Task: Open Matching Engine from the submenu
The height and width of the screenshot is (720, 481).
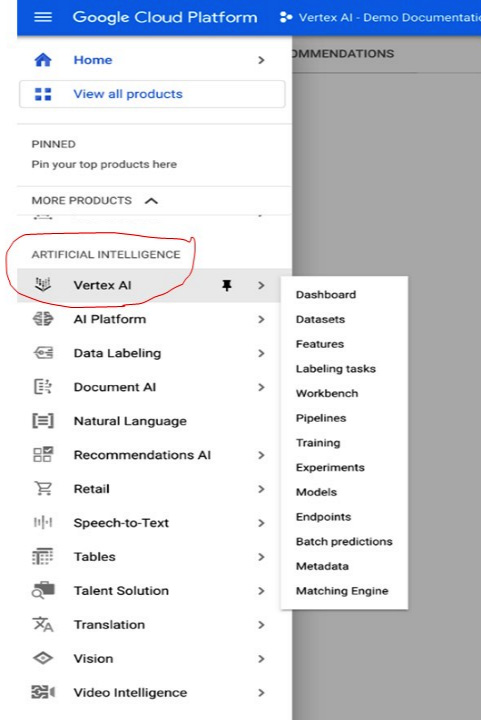Action: click(342, 591)
